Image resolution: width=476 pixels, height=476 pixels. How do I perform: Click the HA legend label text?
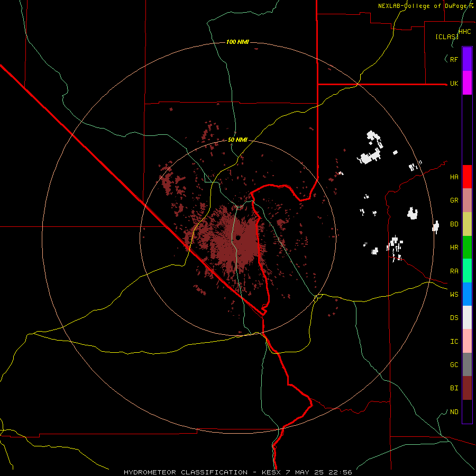point(454,177)
